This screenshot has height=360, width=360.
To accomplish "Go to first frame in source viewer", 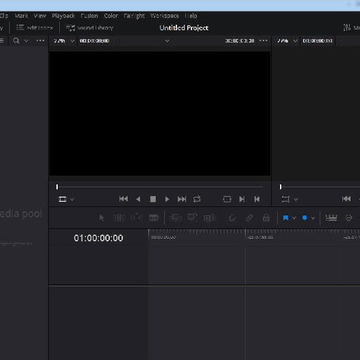I will 123,199.
